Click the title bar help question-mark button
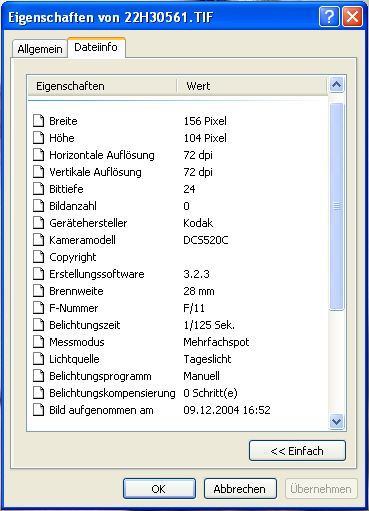369x511 pixels. coord(329,16)
